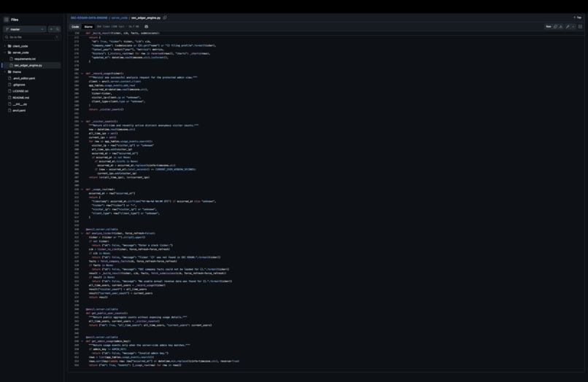Screen dimensions: 588x382
Task: Edit this file pencil icon
Action: [568, 27]
